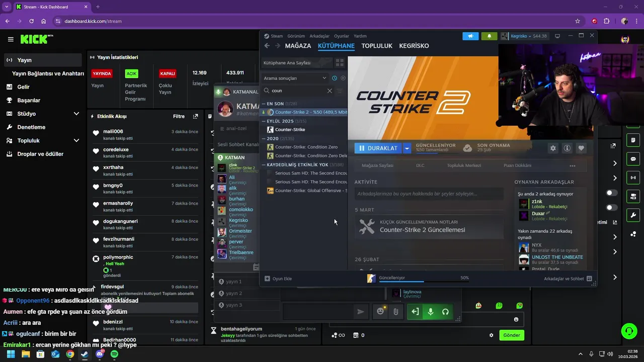Toggle the ready-to-play filter in library
Screen dimensions: 644x362
pyautogui.click(x=343, y=78)
